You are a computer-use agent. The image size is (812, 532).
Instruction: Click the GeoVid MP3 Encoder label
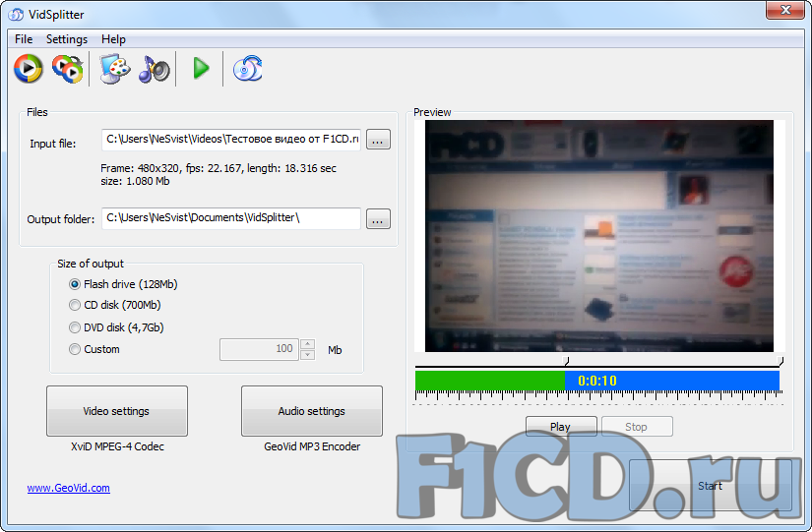coord(312,446)
